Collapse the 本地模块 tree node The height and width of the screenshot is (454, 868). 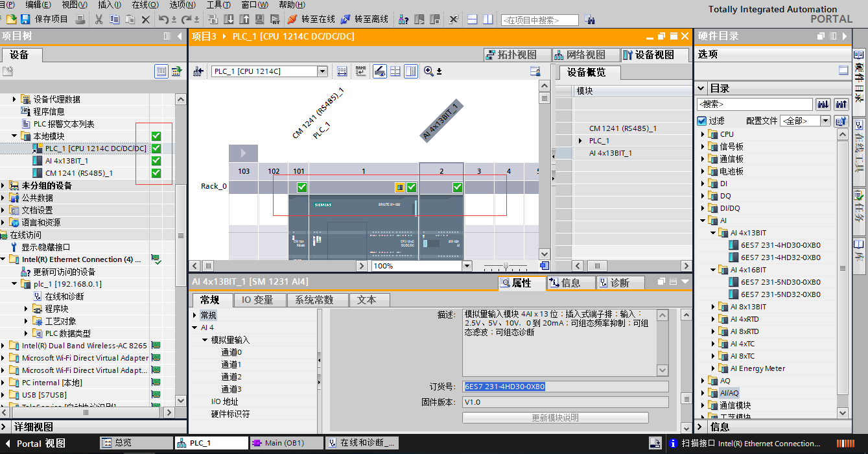pyautogui.click(x=14, y=136)
